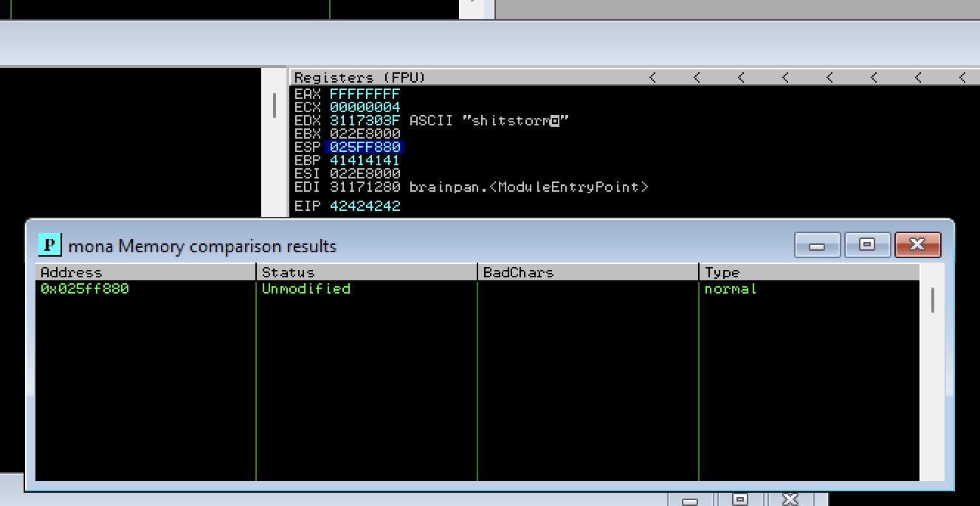Viewport: 980px width, 506px height.
Task: Click the Unmodified status cell
Action: (x=306, y=288)
